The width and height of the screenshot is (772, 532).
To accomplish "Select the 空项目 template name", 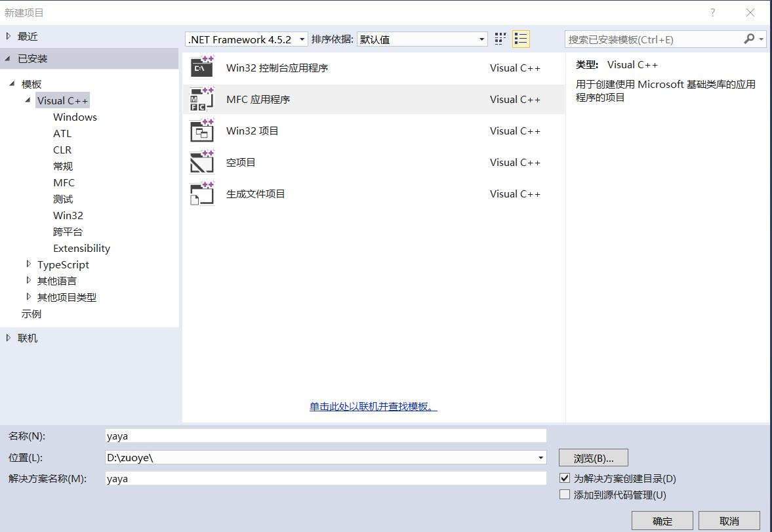I will click(241, 163).
